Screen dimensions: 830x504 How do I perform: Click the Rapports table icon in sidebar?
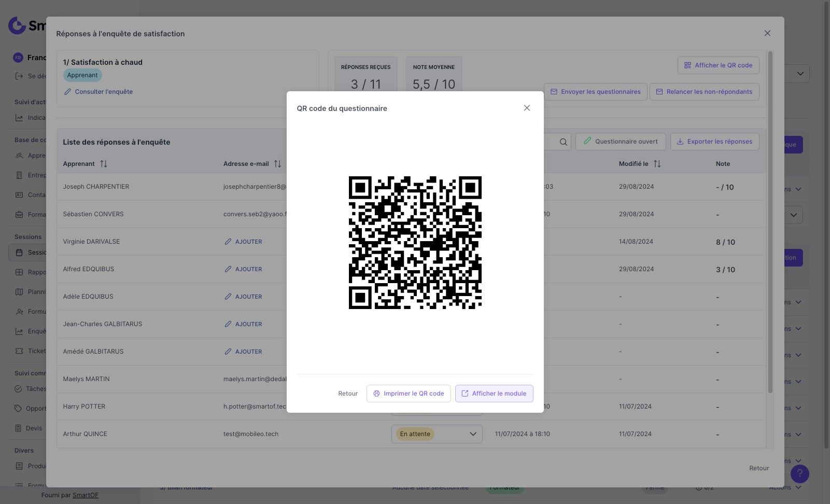tap(19, 272)
